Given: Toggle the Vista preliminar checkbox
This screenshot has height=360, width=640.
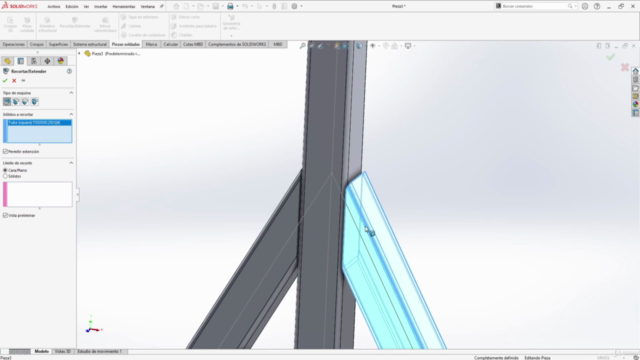Looking at the screenshot, I should [x=5, y=216].
